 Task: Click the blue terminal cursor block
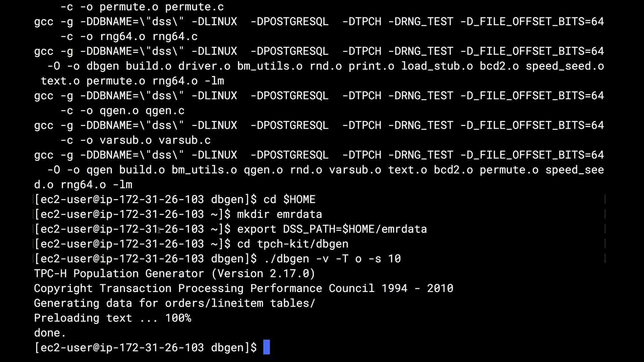266,347
